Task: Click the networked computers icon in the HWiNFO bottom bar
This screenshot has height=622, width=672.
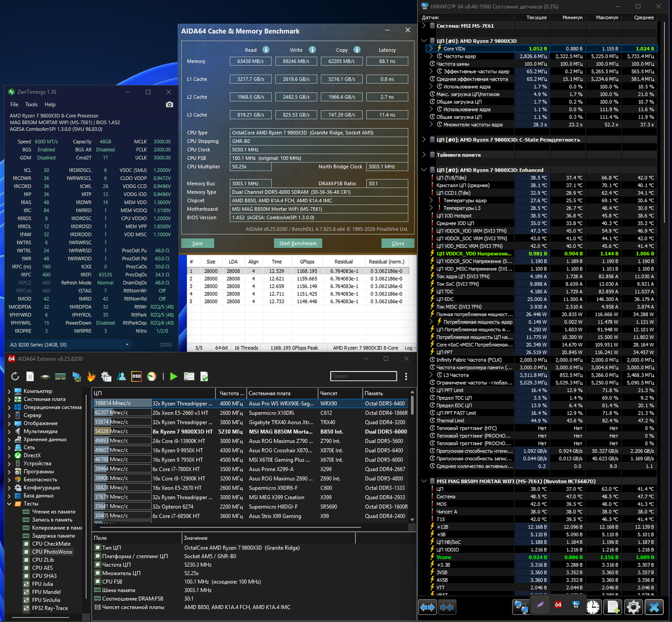Action: click(521, 607)
